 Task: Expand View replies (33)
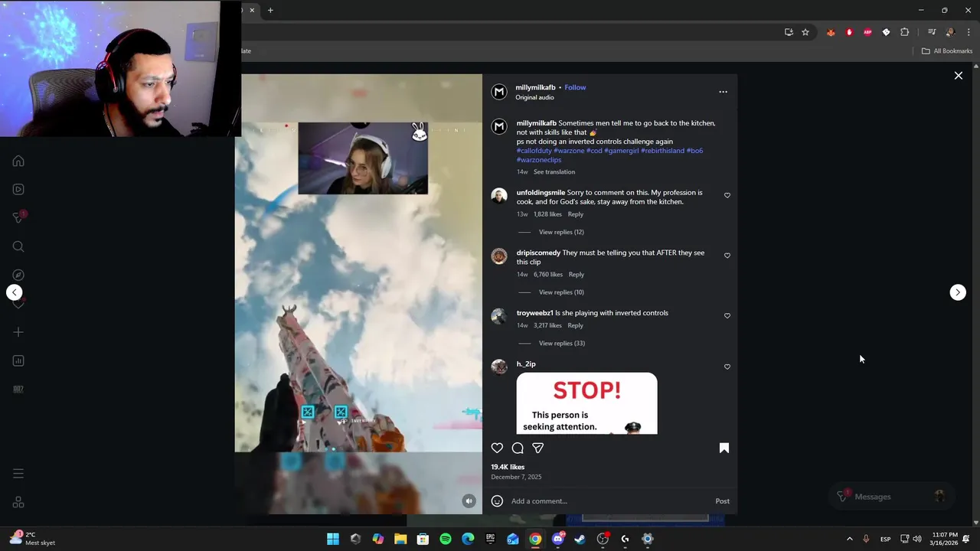coord(562,344)
